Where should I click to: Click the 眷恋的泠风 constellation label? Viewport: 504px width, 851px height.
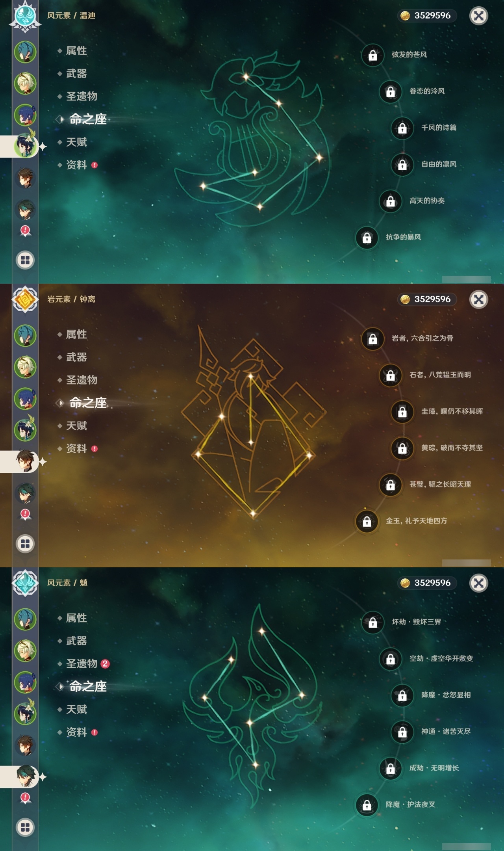[x=427, y=91]
